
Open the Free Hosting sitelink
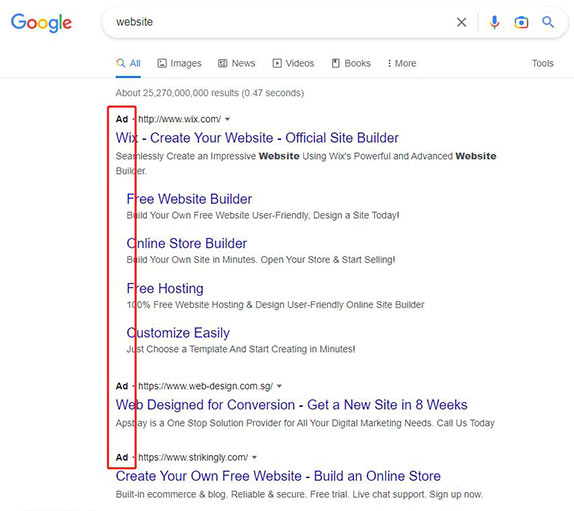point(165,288)
